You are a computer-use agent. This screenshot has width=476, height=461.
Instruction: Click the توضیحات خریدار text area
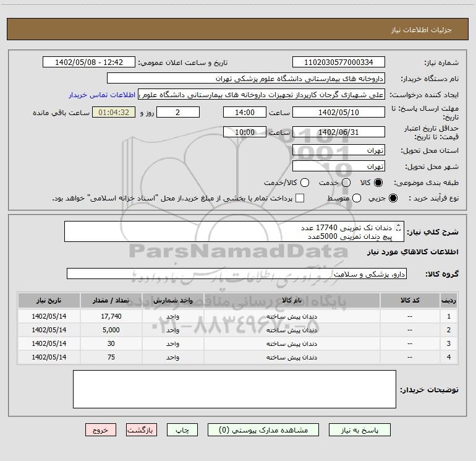(x=234, y=389)
